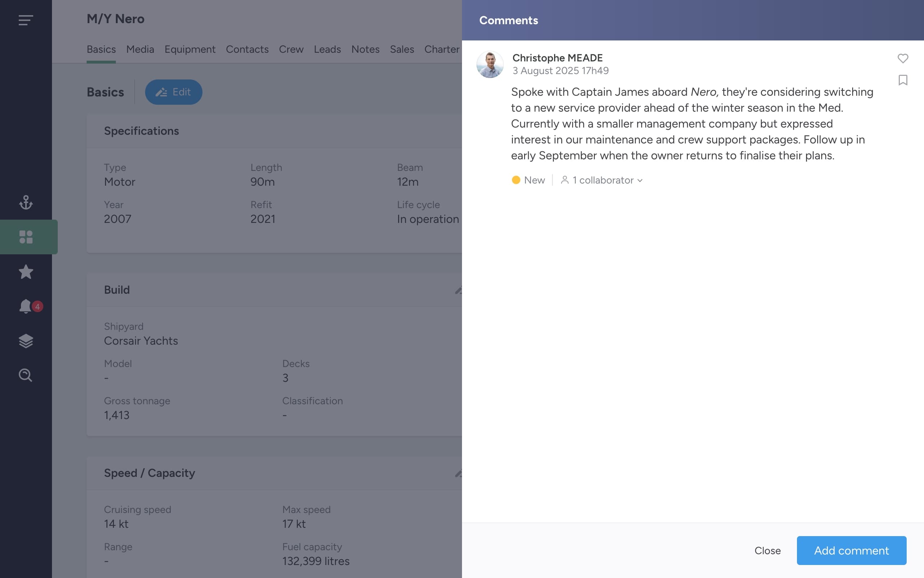
Task: Like Christophe MEADE's comment with the heart
Action: point(903,58)
